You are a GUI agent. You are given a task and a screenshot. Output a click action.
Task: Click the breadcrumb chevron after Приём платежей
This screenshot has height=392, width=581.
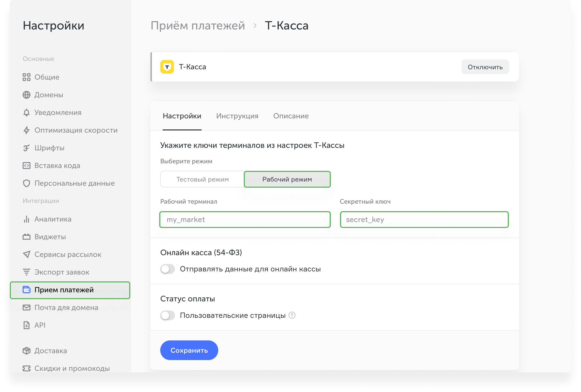[x=255, y=26]
